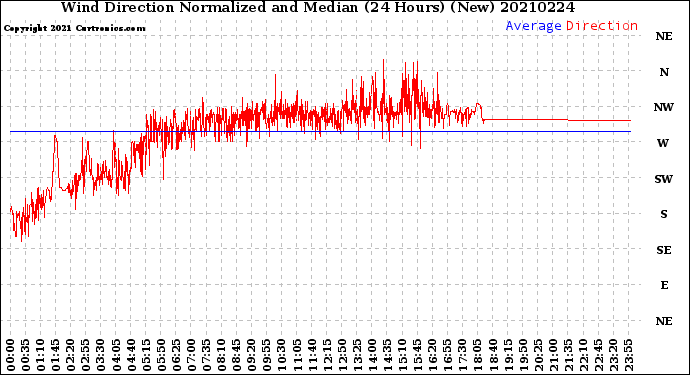Select the N axis label
Image resolution: width=690 pixels, height=375 pixels.
[664, 72]
